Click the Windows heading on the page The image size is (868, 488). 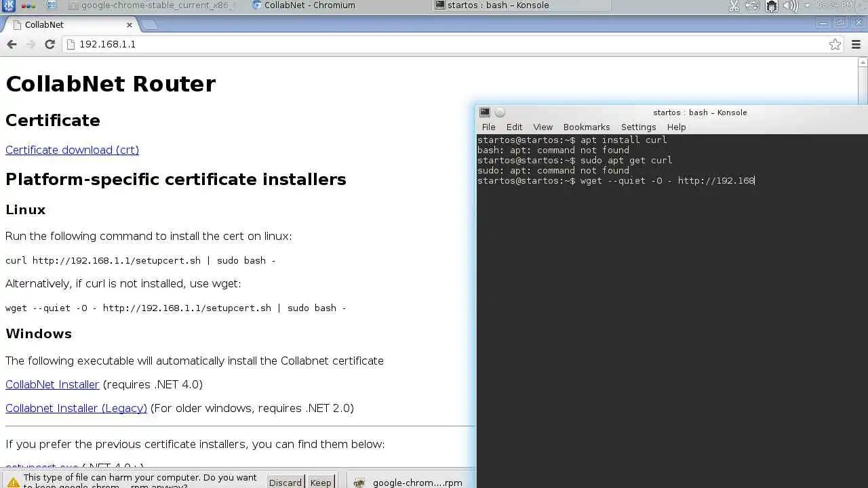39,333
